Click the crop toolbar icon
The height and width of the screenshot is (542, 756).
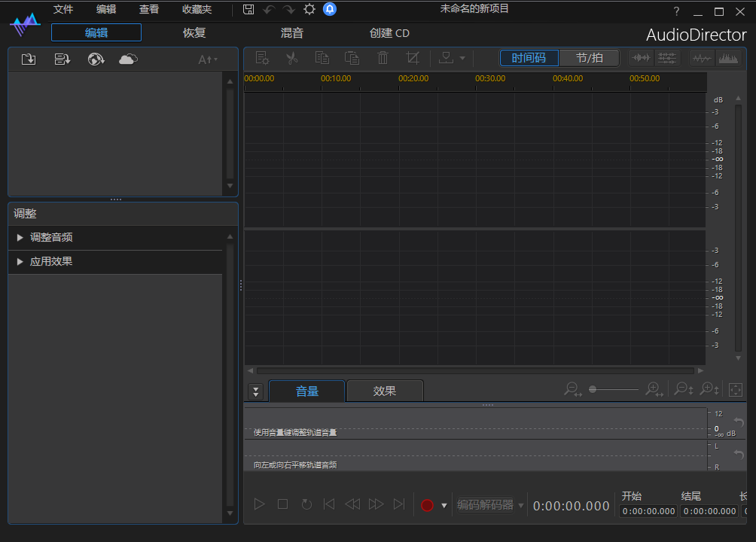pos(413,59)
